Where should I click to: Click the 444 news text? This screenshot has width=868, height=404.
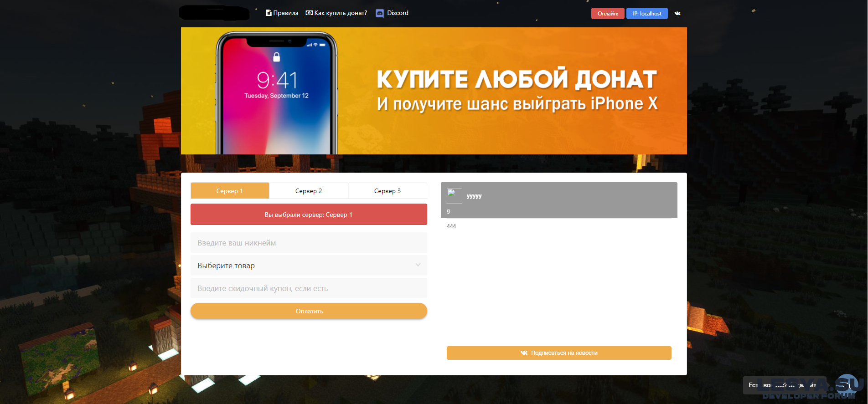[451, 226]
